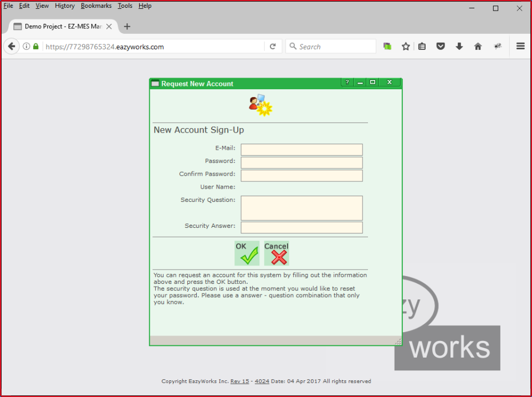532x397 pixels.
Task: Bookmark this page with the star icon
Action: [406, 46]
